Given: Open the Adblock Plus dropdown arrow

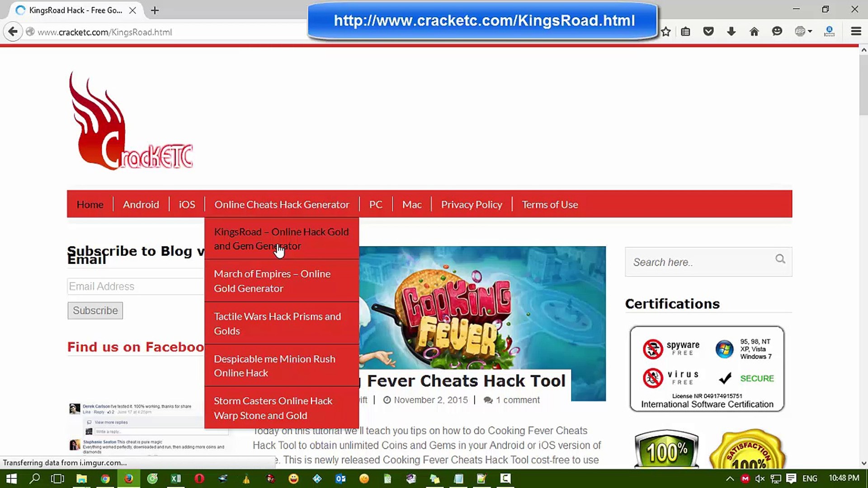Looking at the screenshot, I should click(x=810, y=32).
